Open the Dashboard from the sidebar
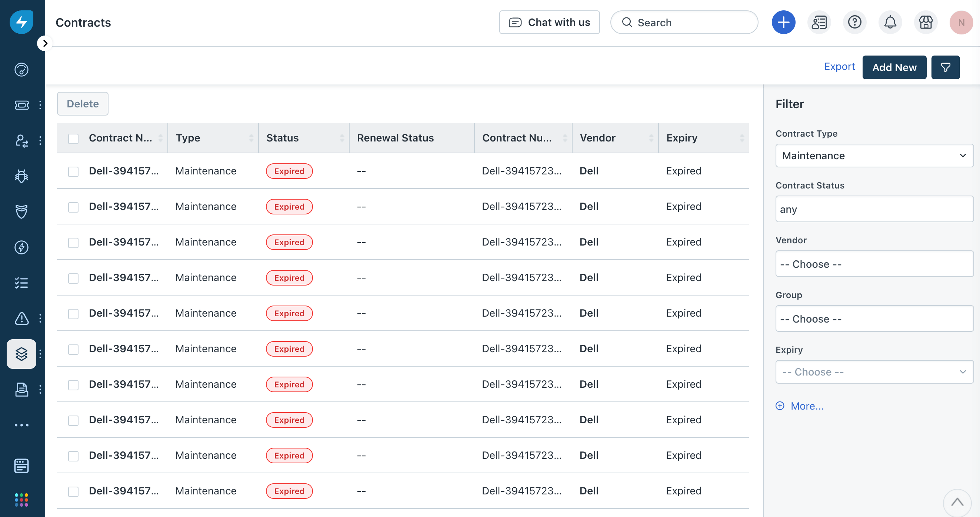 (x=21, y=70)
